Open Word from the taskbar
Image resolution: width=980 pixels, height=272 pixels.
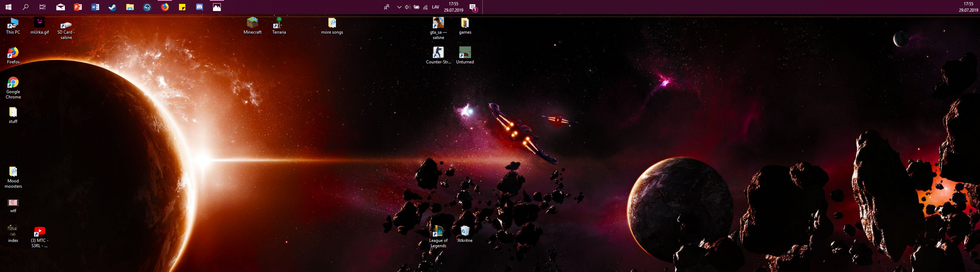95,7
